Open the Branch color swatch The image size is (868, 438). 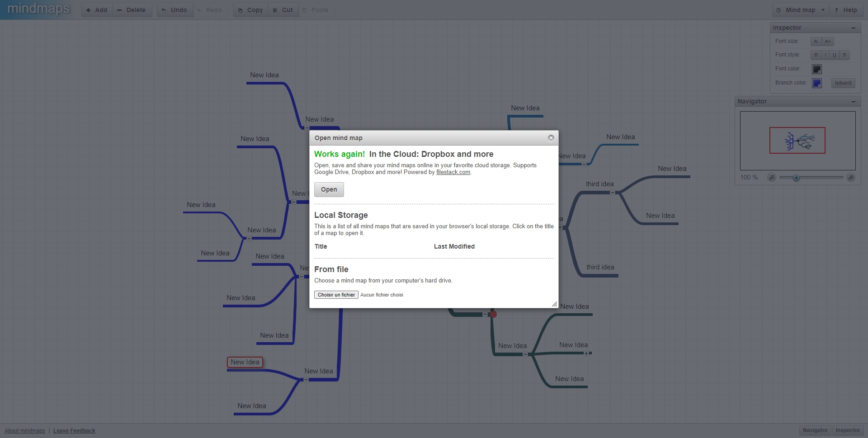[817, 83]
